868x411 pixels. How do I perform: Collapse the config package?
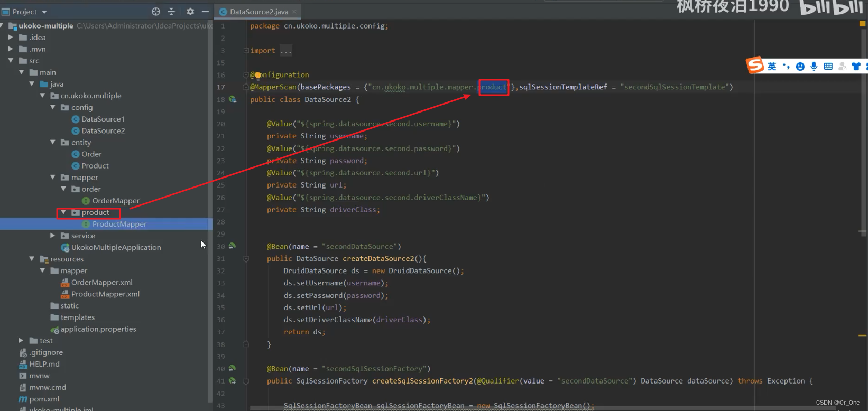pyautogui.click(x=53, y=107)
